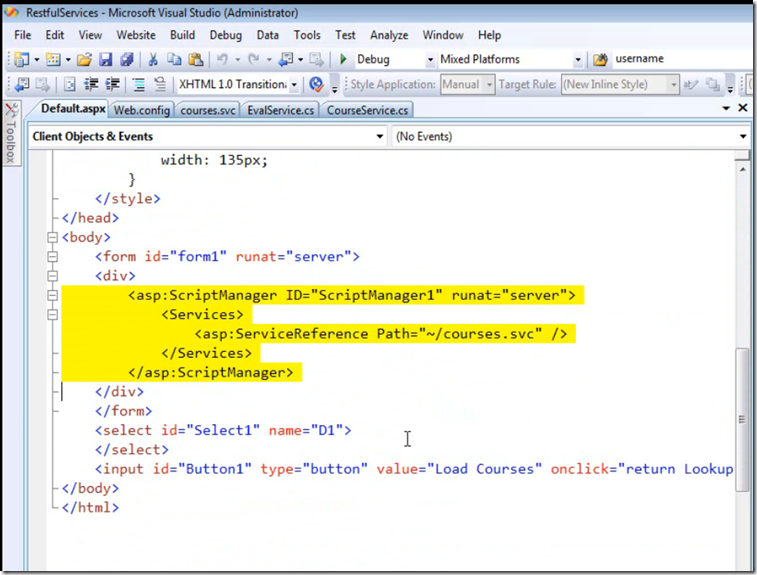The height and width of the screenshot is (575, 757).
Task: Click the Save All icon
Action: pyautogui.click(x=126, y=59)
